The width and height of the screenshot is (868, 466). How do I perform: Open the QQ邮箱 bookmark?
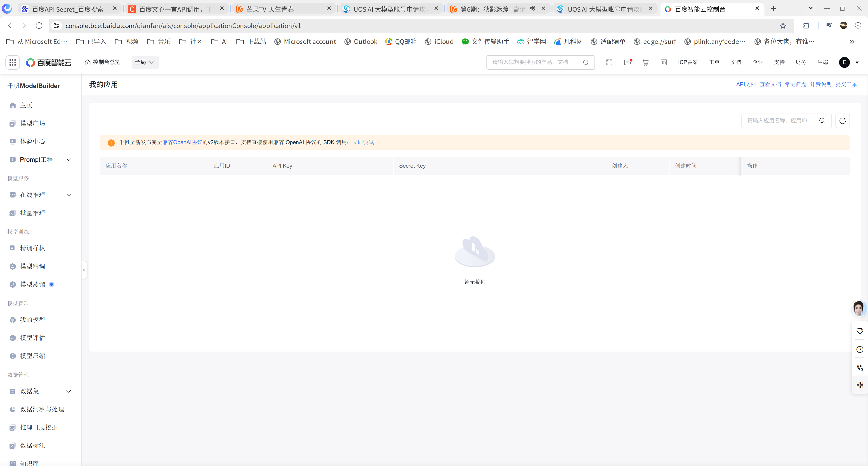401,42
